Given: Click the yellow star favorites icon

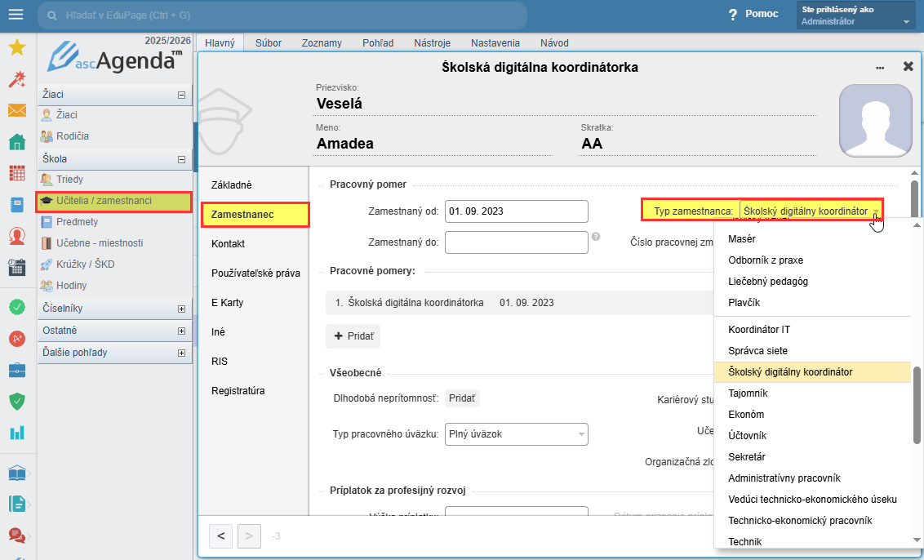Looking at the screenshot, I should click(16, 48).
